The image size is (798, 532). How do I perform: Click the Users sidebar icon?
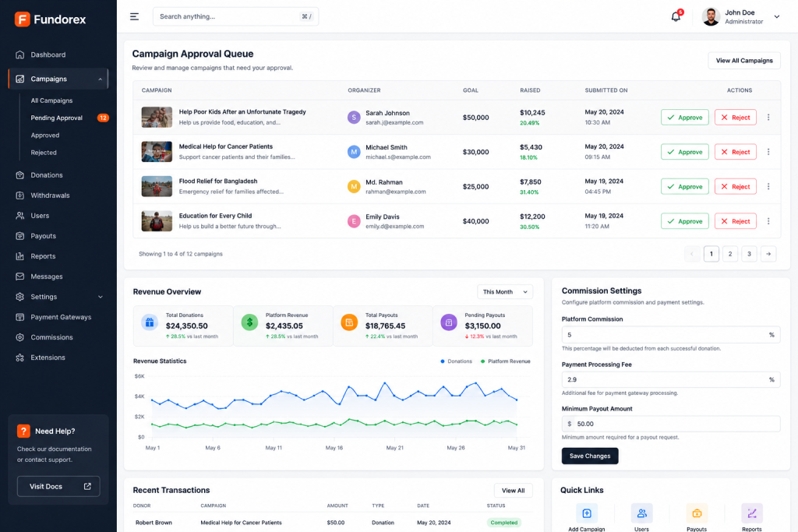tap(19, 216)
